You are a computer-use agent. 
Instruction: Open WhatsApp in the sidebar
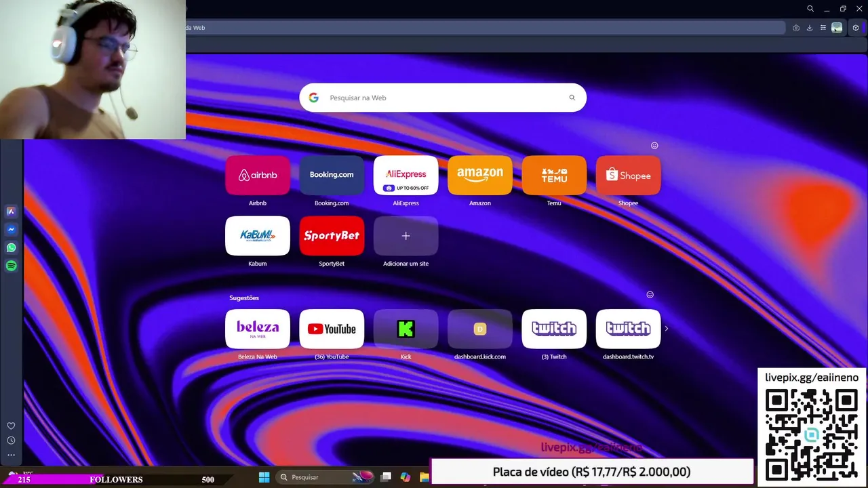pos(11,248)
